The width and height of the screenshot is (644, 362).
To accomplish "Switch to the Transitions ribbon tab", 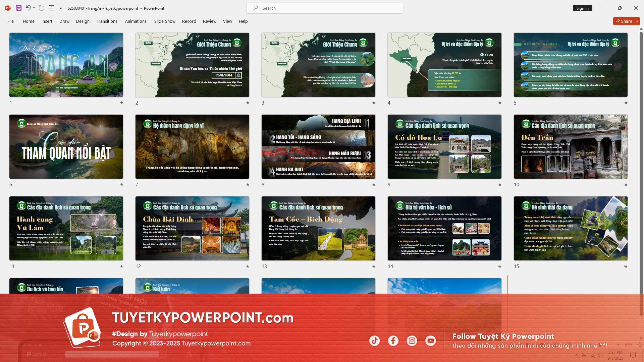I will point(107,21).
